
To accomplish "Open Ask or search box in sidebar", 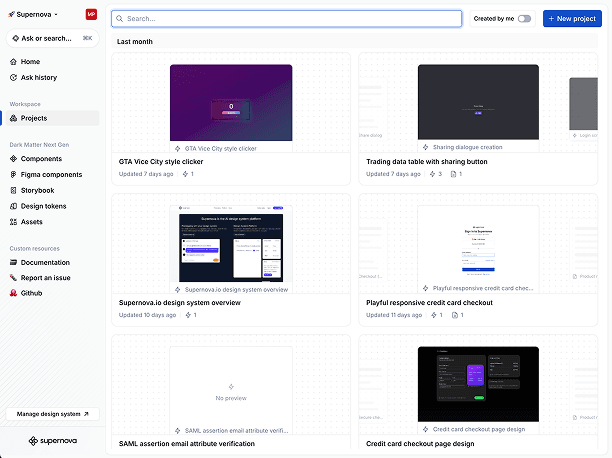I will (52, 38).
